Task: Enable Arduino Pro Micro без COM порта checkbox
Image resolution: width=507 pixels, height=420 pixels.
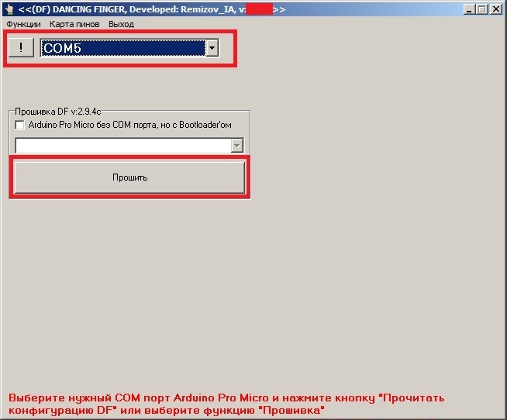Action: 19,125
